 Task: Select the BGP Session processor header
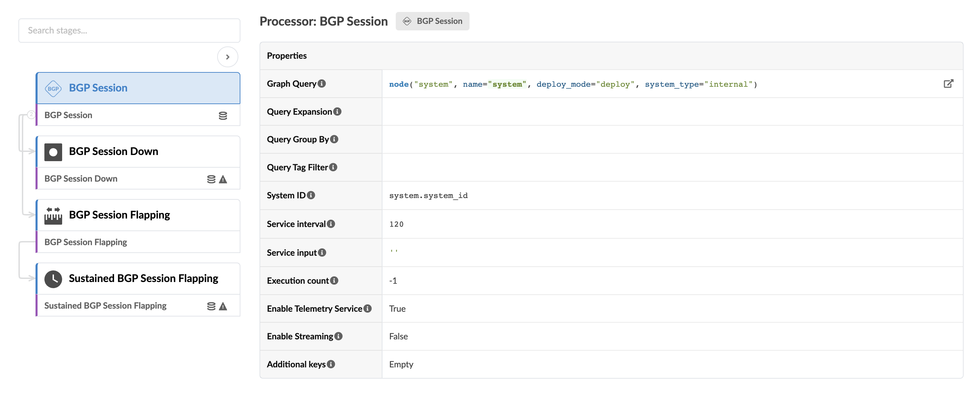[138, 88]
